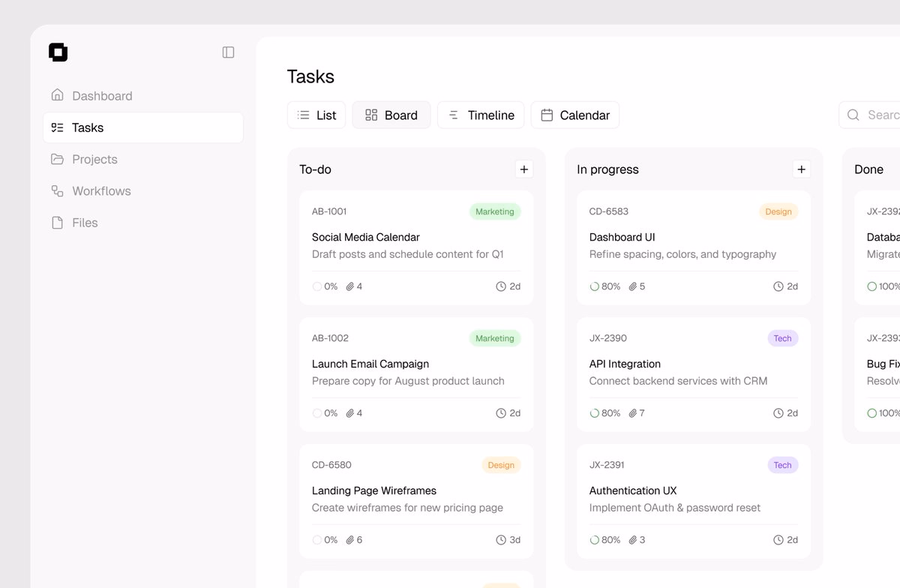900x588 pixels.
Task: Open Dashboard in the sidebar
Action: coord(143,96)
